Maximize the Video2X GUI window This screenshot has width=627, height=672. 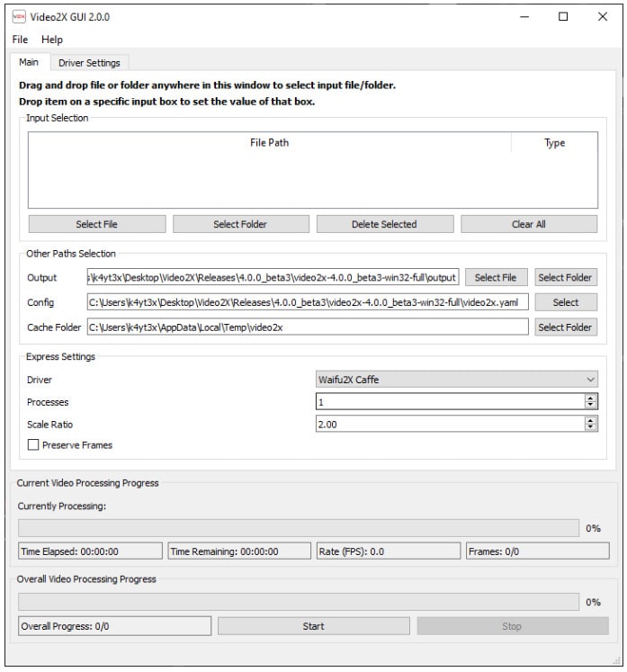(x=563, y=17)
